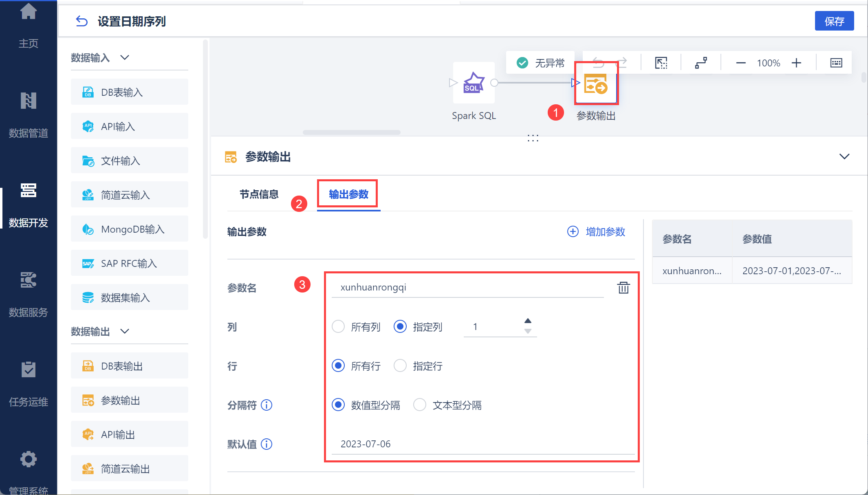868x495 pixels.
Task: Collapse the 数据输入 section
Action: point(125,57)
